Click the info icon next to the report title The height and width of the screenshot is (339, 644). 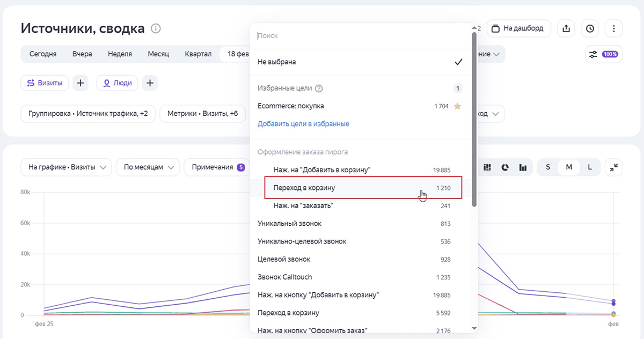tap(156, 28)
